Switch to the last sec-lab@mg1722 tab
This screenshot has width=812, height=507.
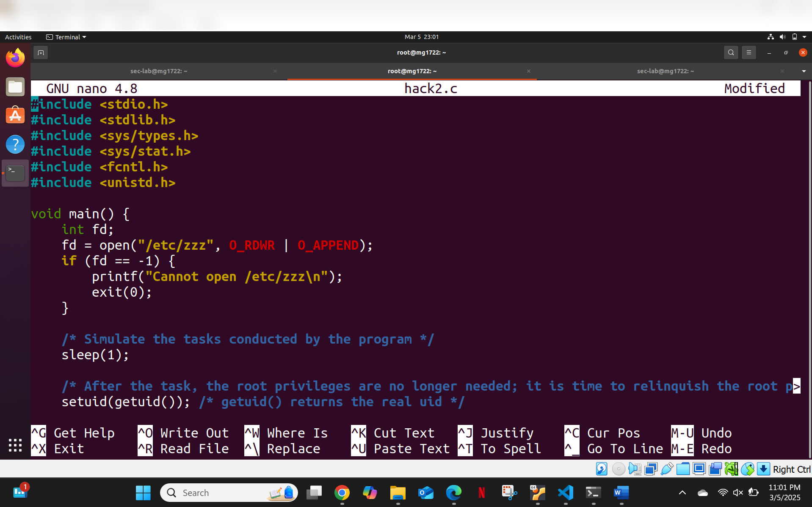pos(666,71)
